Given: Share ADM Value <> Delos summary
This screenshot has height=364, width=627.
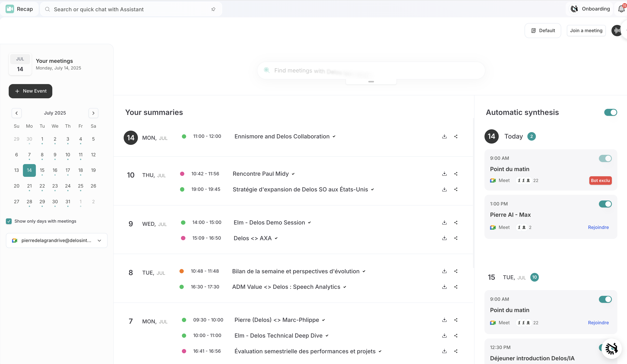Looking at the screenshot, I should click(456, 287).
